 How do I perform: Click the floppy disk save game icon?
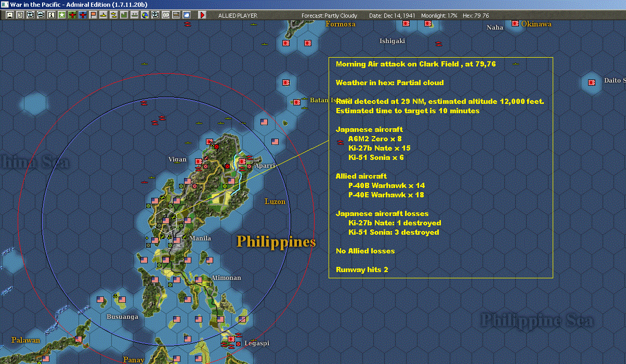coord(9,15)
